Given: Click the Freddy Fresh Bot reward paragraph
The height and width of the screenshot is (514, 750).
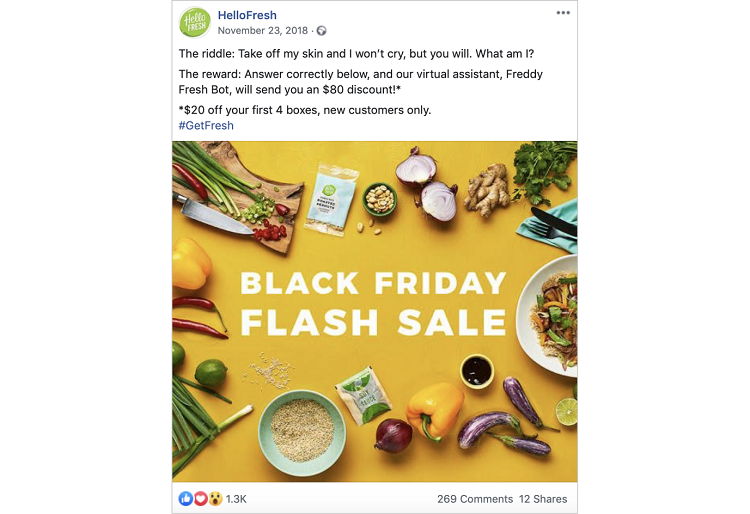Looking at the screenshot, I should (360, 82).
